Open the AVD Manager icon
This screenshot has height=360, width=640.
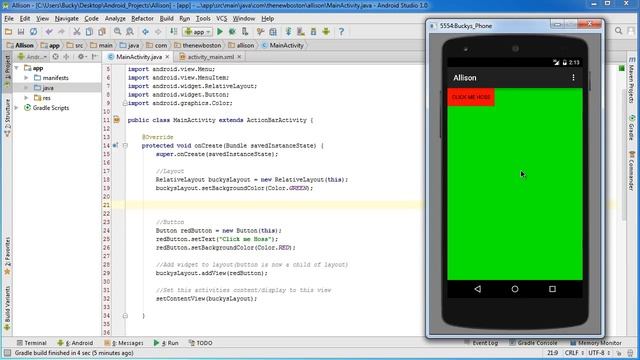point(301,31)
